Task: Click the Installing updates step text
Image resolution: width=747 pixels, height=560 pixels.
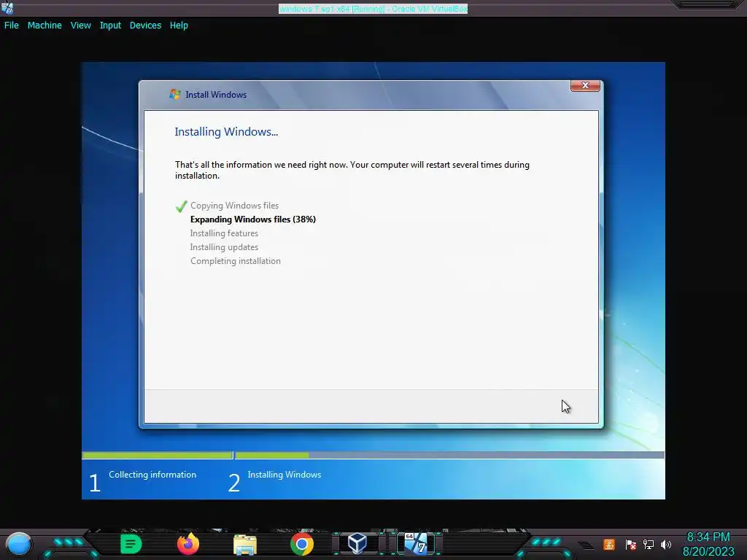Action: [x=224, y=247]
